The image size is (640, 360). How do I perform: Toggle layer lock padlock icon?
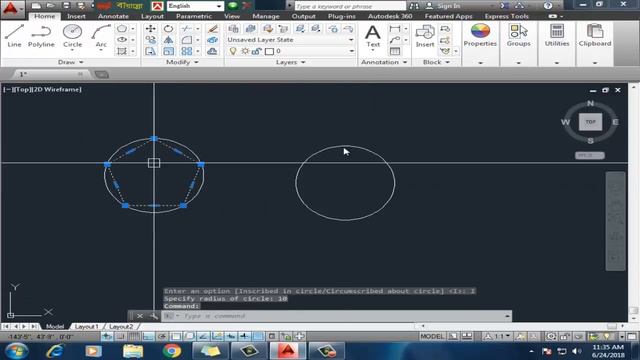click(x=257, y=51)
